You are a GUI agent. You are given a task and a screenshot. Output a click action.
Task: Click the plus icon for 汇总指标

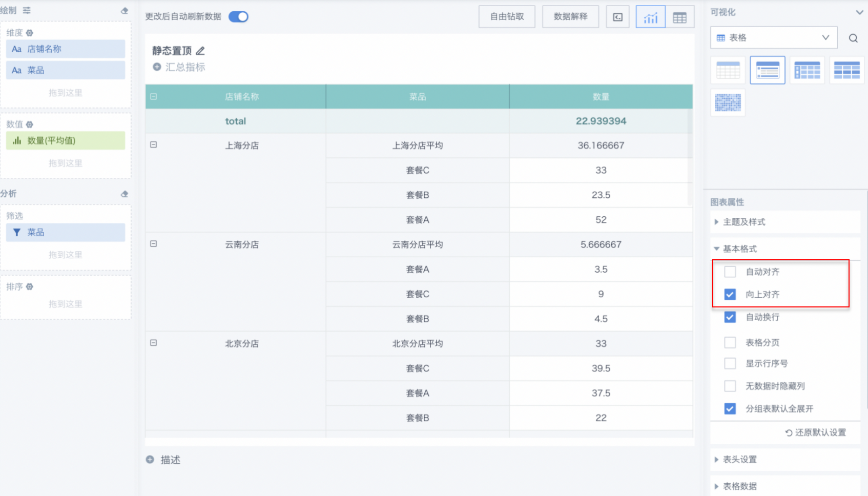pyautogui.click(x=157, y=67)
